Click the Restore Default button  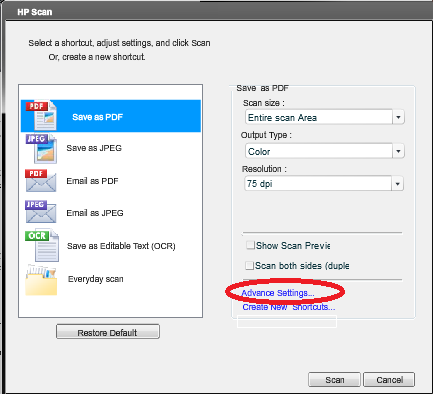tap(108, 332)
